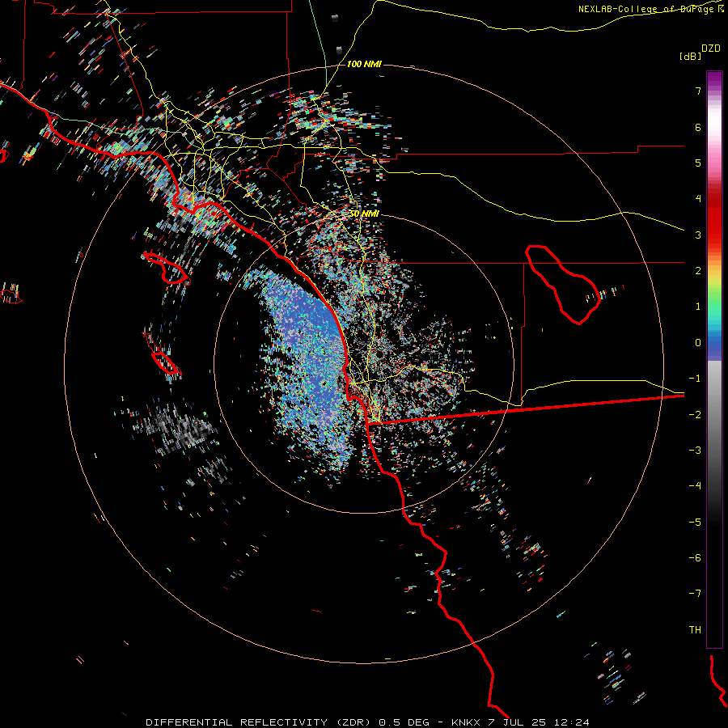
Task: Select the positive 2 value on the scale
Action: tap(698, 271)
